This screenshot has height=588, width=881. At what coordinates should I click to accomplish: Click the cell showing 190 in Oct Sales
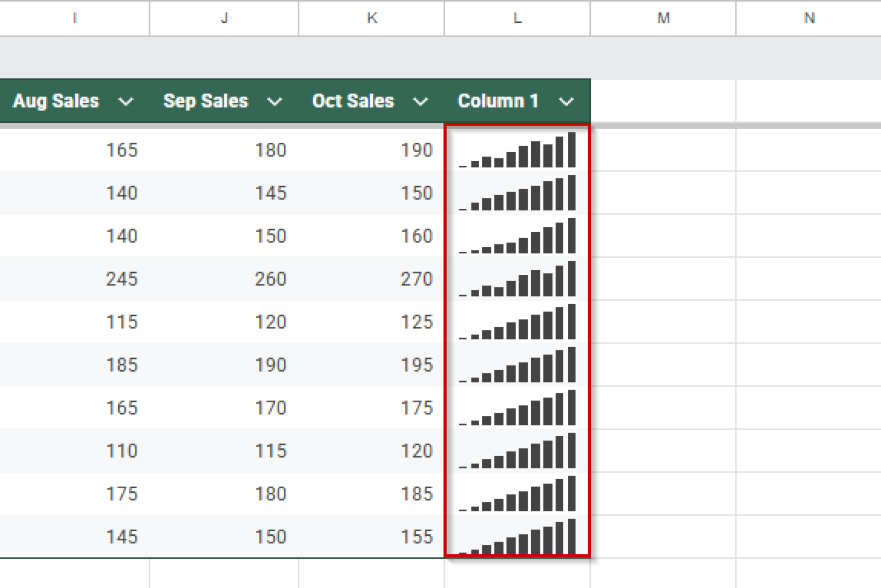click(418, 150)
